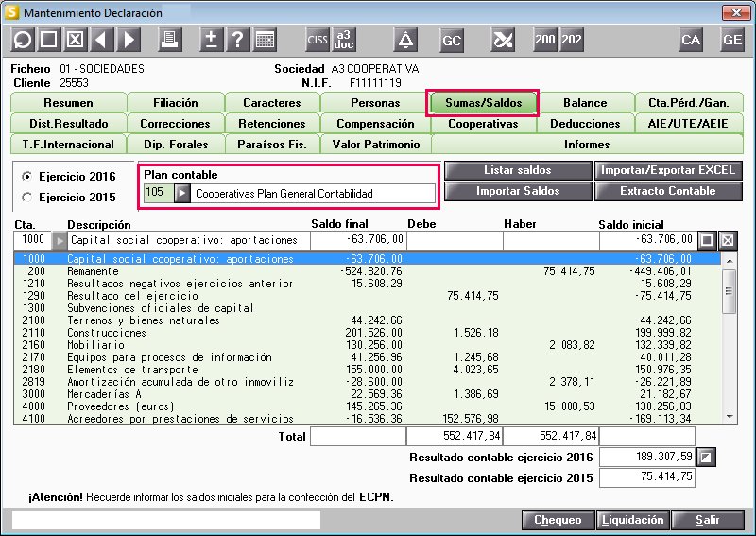
Task: Click the Liquidación button
Action: click(632, 520)
